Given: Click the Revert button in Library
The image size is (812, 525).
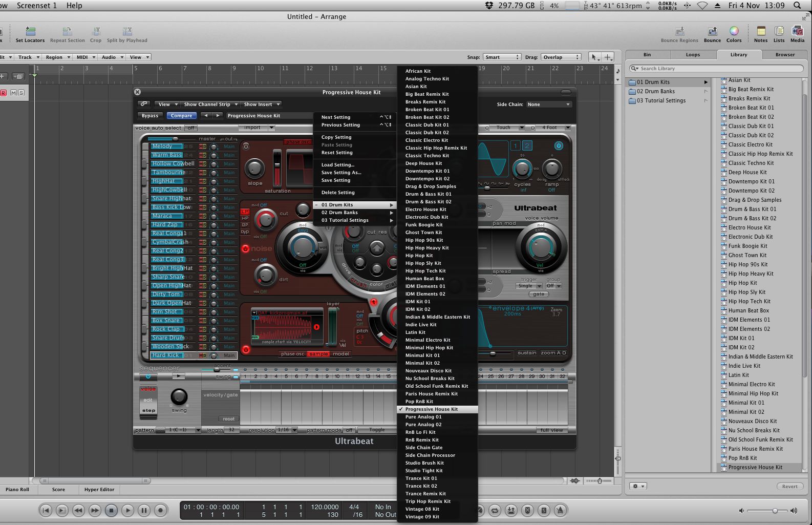Looking at the screenshot, I should (789, 487).
